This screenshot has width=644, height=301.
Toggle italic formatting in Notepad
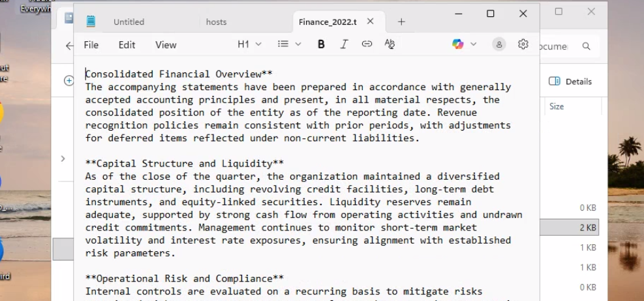click(344, 44)
